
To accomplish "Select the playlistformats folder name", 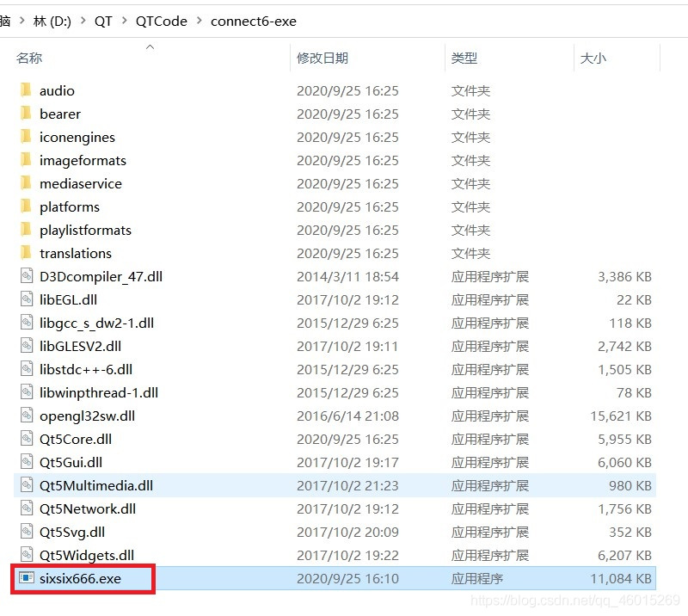I will click(85, 231).
